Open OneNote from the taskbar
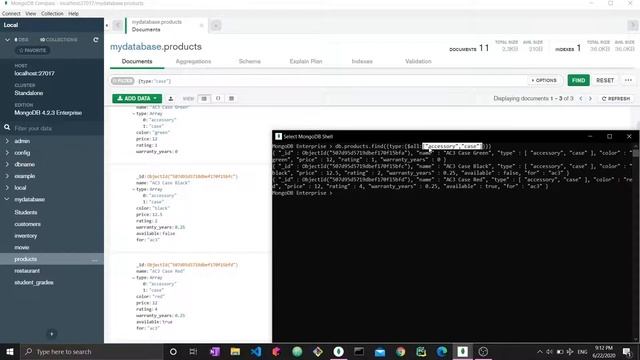This screenshot has width=640, height=360. click(215, 351)
